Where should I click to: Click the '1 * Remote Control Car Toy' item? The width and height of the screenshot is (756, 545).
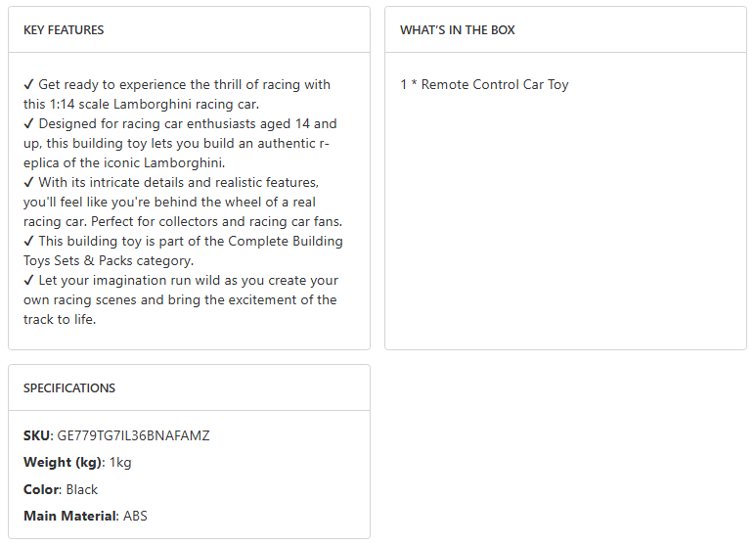click(x=484, y=85)
